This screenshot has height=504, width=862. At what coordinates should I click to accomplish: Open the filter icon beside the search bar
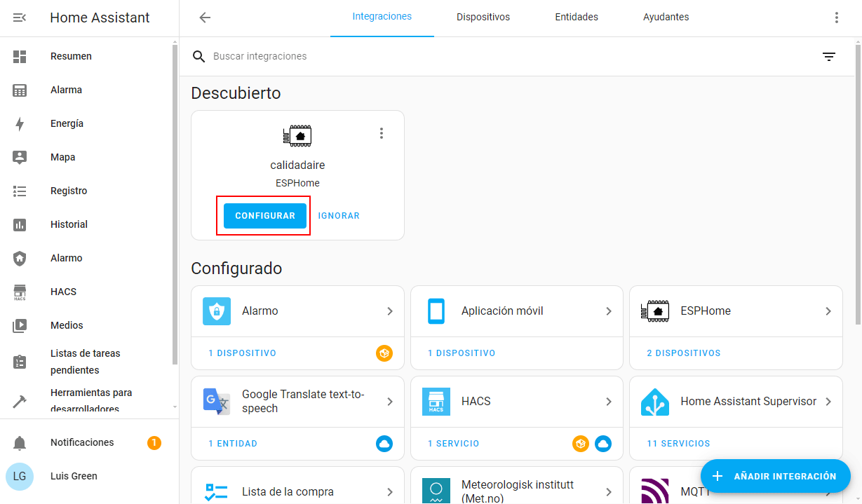829,57
